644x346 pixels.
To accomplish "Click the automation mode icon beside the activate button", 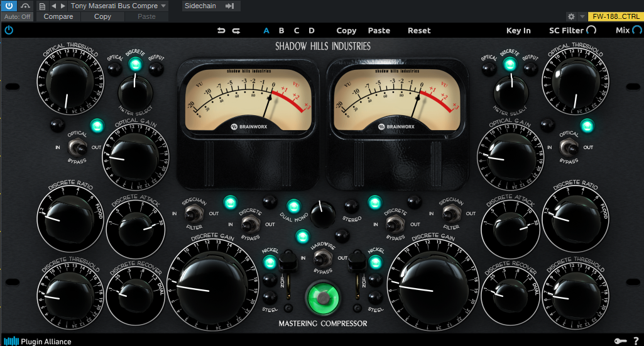I will [x=26, y=6].
